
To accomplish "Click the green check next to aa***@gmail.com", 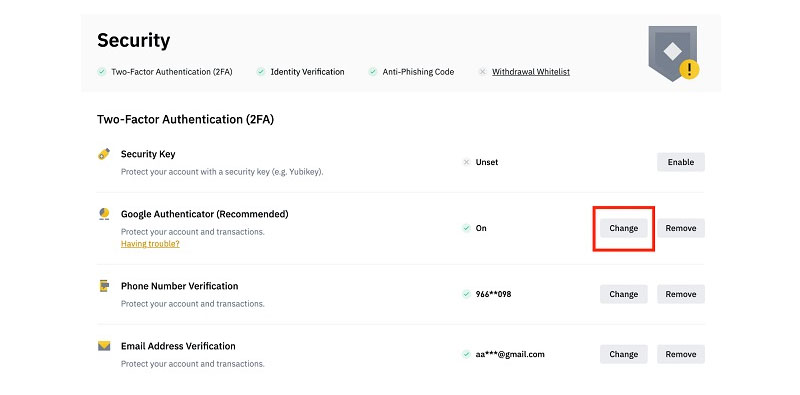I will click(466, 354).
